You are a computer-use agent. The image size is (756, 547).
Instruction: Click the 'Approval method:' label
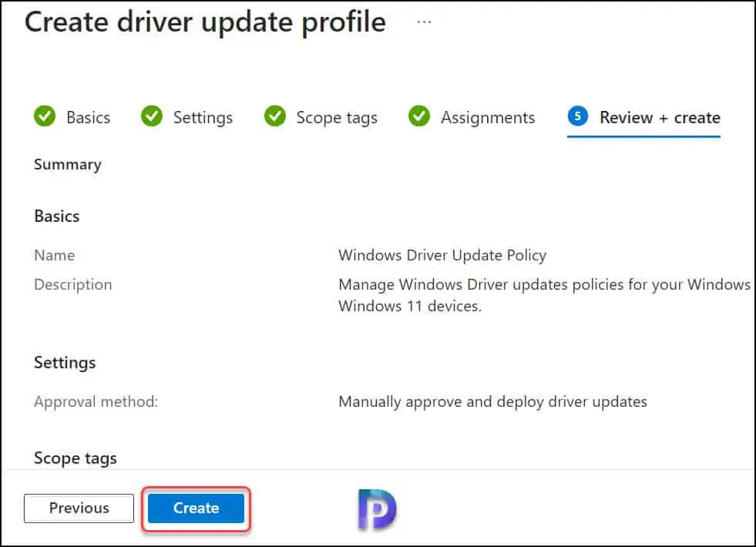pos(96,401)
